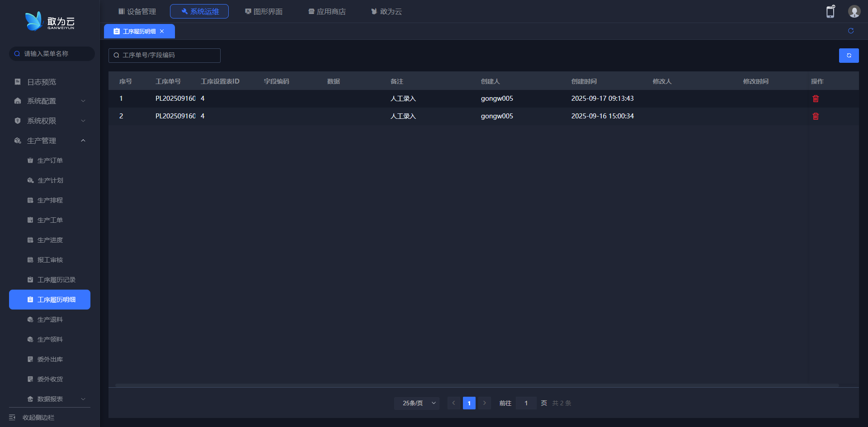Image resolution: width=868 pixels, height=427 pixels.
Task: Delete the row created 2025-09-16 15:00:34
Action: click(x=816, y=116)
